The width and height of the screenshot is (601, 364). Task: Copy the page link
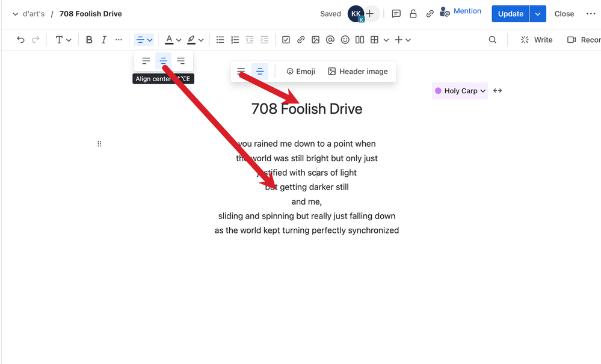(430, 14)
